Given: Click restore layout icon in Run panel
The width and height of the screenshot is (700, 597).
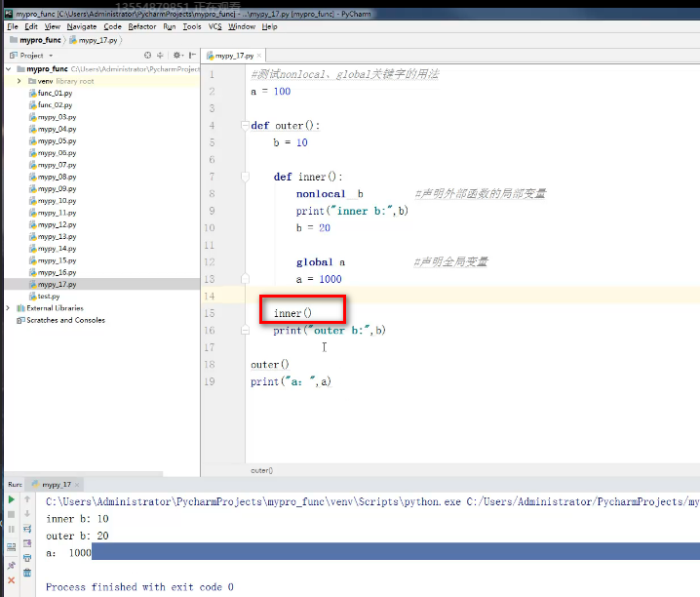Looking at the screenshot, I should tap(12, 547).
